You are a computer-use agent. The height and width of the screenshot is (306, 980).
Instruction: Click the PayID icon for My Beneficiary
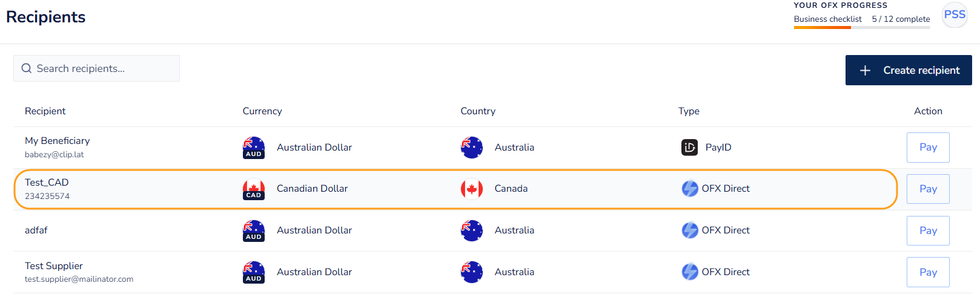tap(689, 147)
